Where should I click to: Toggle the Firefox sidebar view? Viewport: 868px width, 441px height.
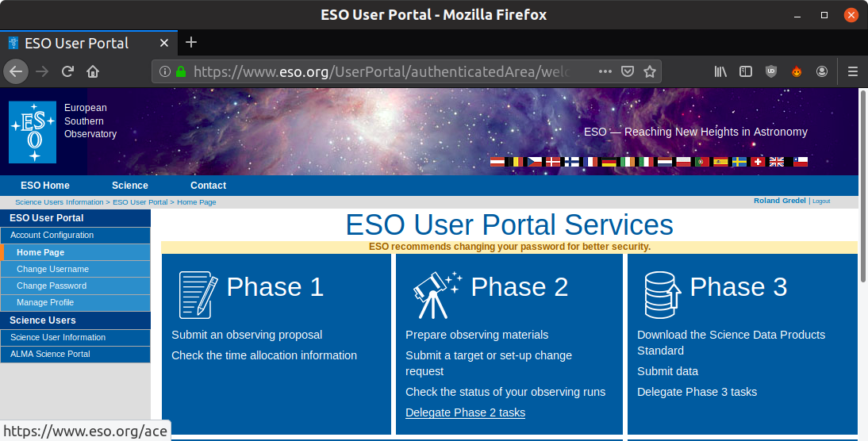click(746, 71)
